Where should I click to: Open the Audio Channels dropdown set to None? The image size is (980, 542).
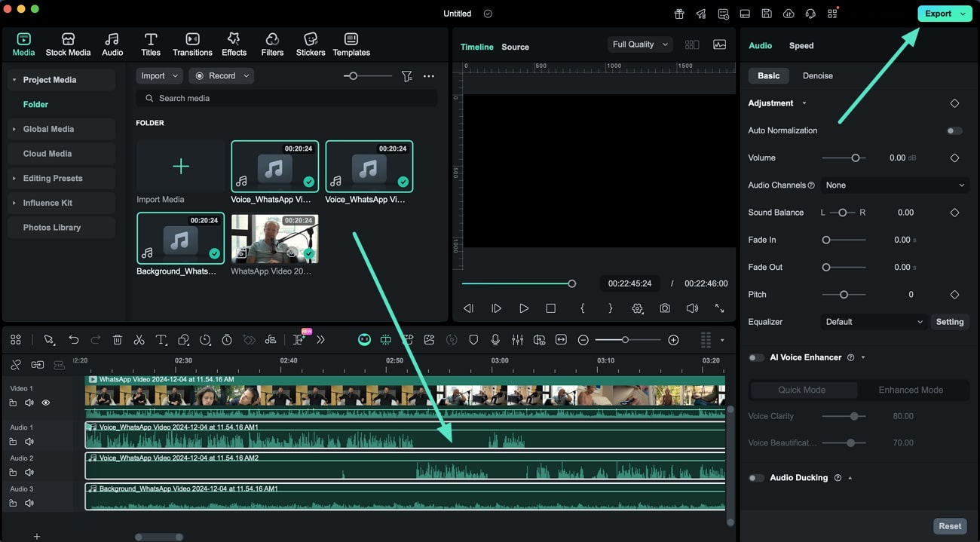894,185
